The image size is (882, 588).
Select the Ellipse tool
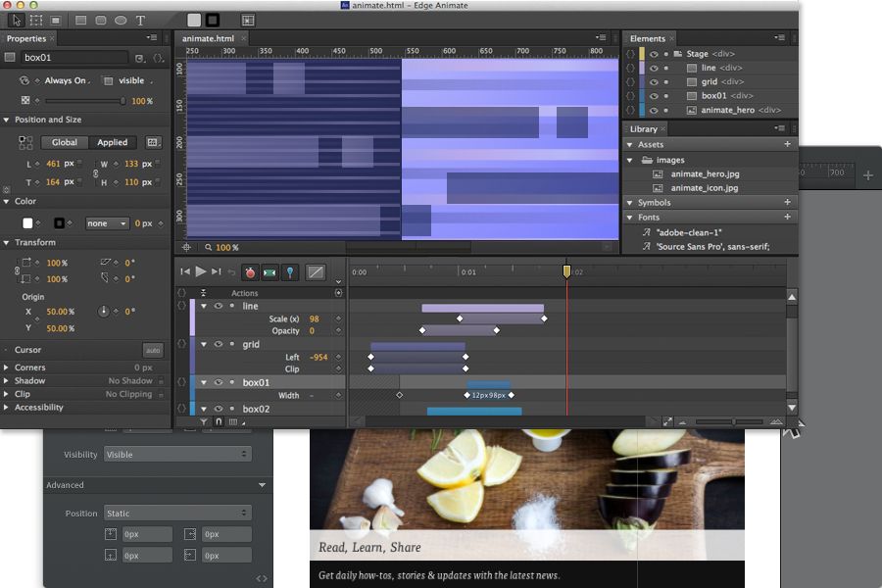(x=121, y=20)
